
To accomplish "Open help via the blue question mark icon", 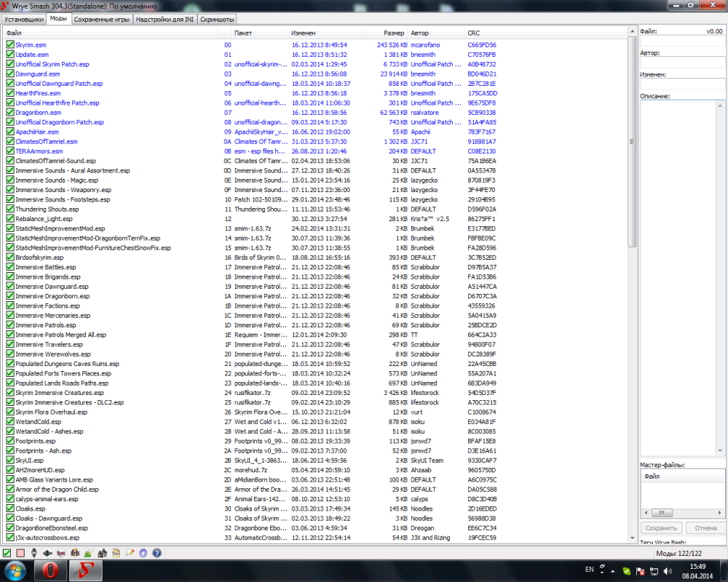I will tap(157, 553).
